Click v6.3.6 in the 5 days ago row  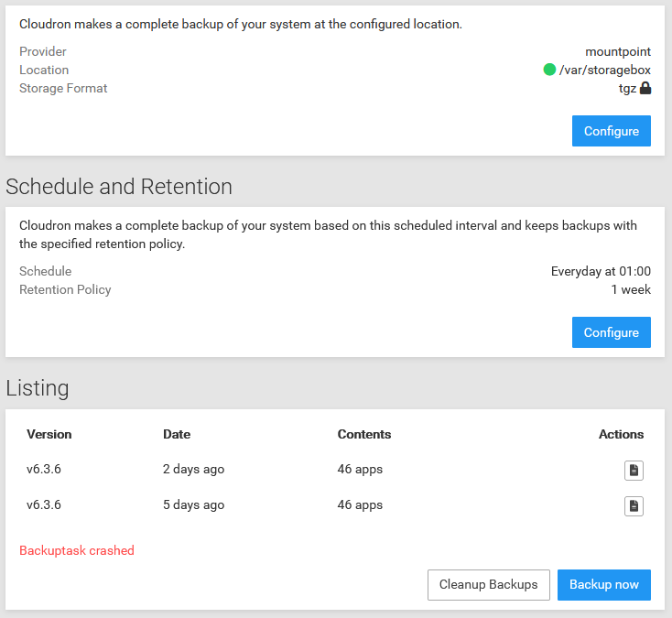pyautogui.click(x=44, y=504)
